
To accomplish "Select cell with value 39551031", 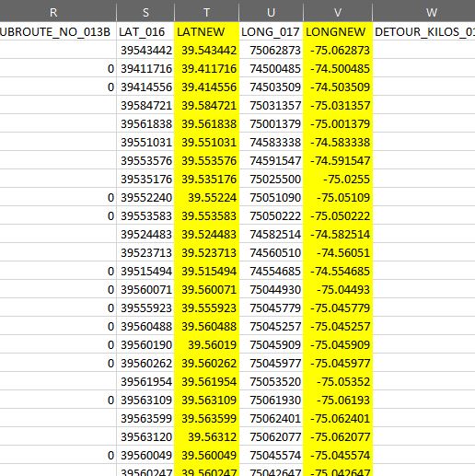I will tap(145, 142).
